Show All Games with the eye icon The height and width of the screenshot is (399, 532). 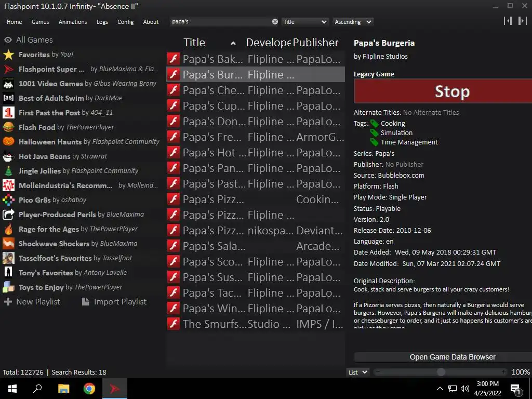8,40
